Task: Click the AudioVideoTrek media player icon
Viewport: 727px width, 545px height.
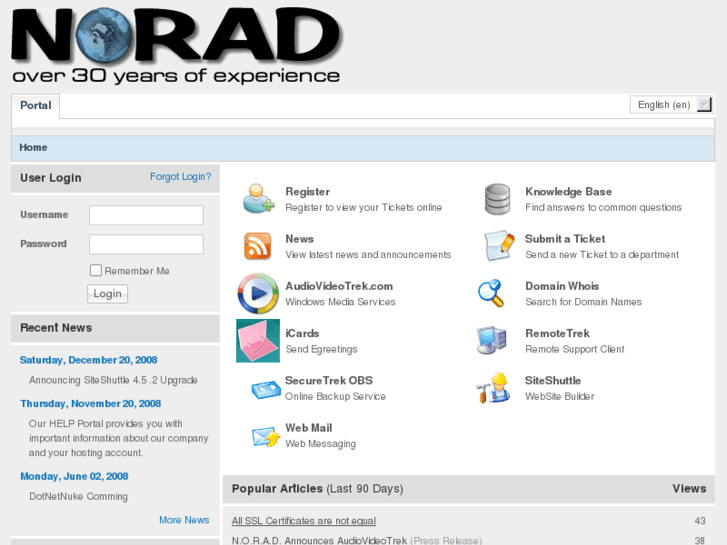Action: [258, 294]
